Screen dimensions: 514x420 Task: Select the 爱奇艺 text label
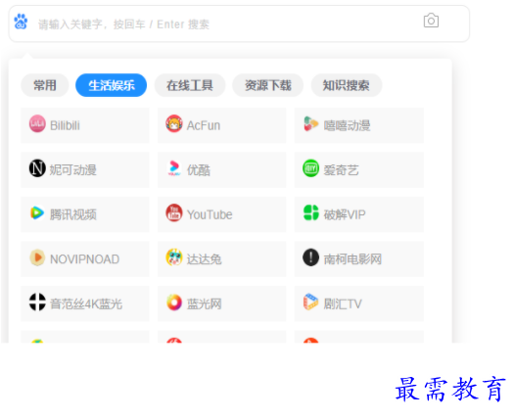click(342, 170)
